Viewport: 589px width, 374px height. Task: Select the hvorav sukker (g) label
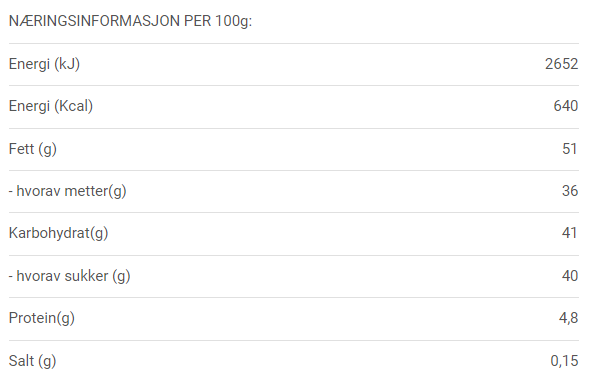[69, 276]
